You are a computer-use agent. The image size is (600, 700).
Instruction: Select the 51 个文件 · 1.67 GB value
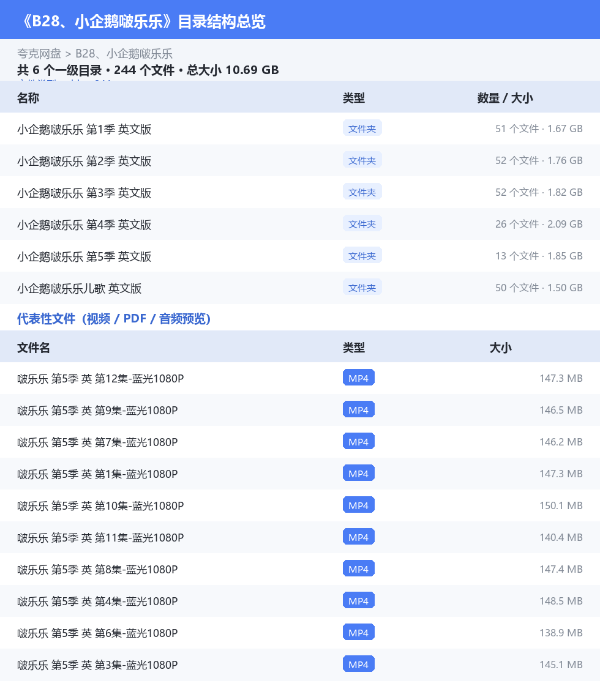539,128
